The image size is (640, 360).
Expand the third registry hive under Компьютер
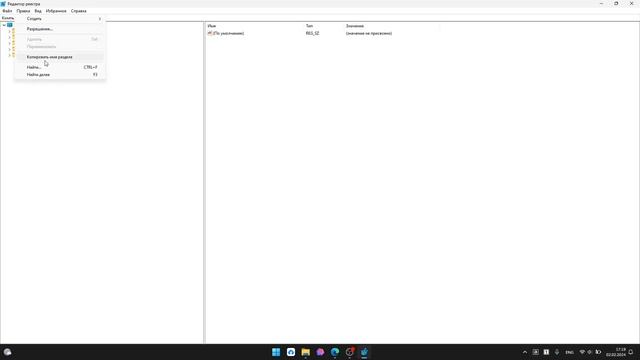(x=9, y=43)
